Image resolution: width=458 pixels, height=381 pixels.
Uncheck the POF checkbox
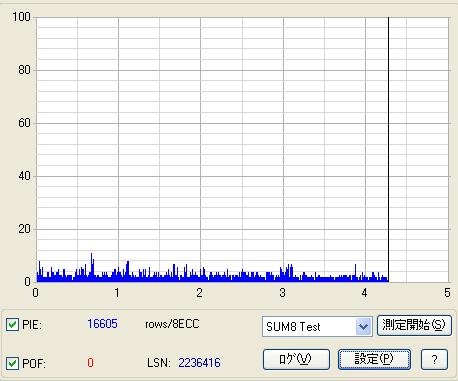click(12, 363)
